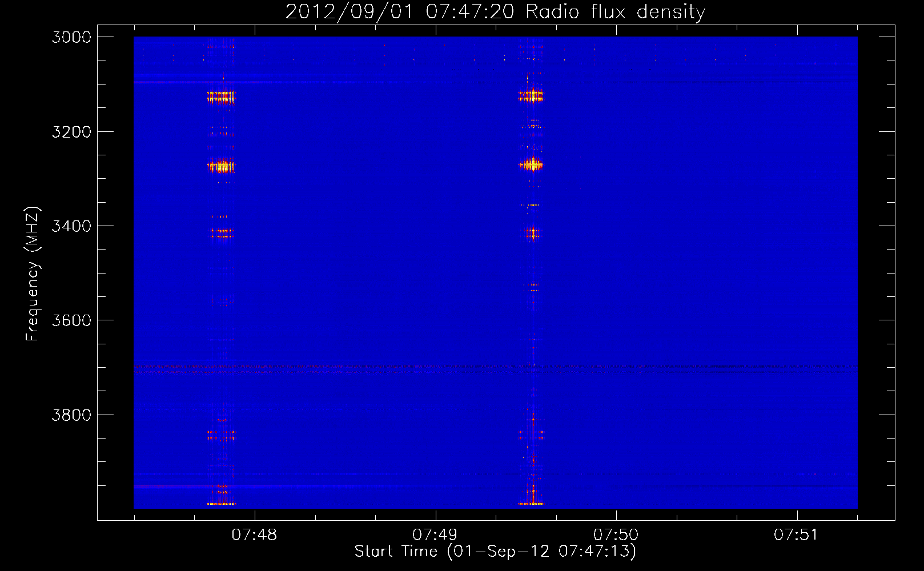The width and height of the screenshot is (924, 571).
Task: Select the 3800 frequency tick label
Action: 71,415
